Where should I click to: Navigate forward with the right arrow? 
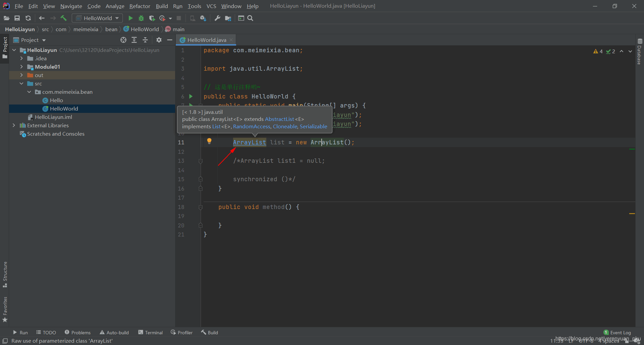pyautogui.click(x=53, y=18)
